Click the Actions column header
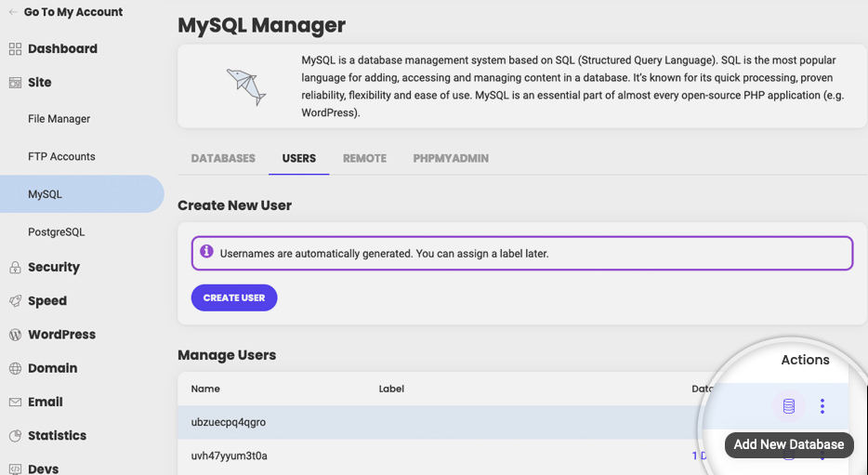 click(805, 360)
